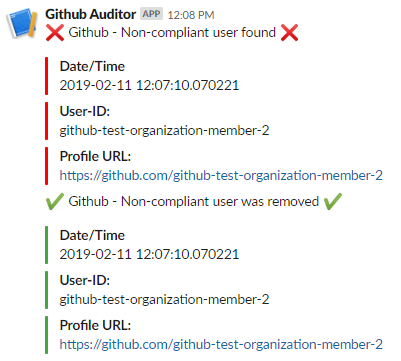Click the red attachment 'Profile URL:' label
This screenshot has width=401, height=361.
click(95, 156)
